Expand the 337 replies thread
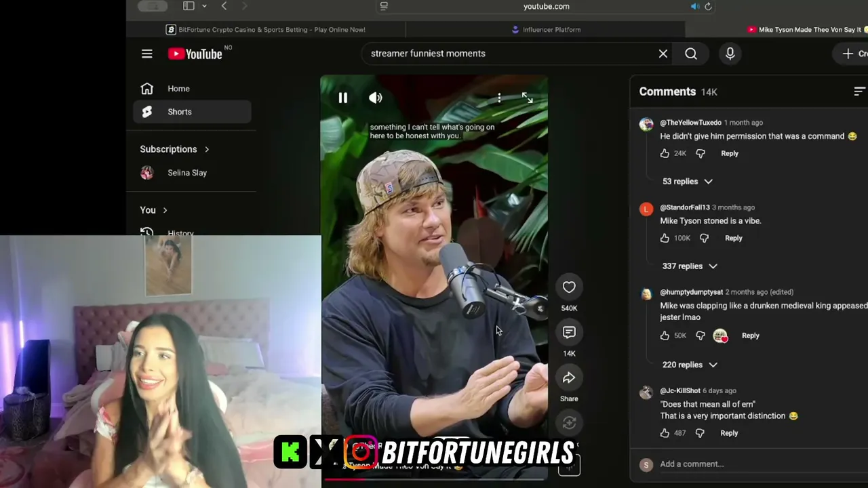868x488 pixels. pos(690,266)
